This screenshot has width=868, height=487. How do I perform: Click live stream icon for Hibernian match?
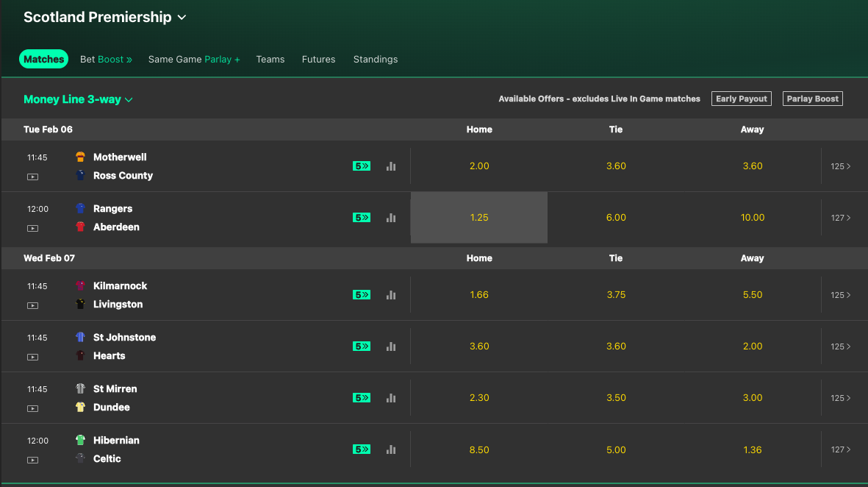[32, 460]
